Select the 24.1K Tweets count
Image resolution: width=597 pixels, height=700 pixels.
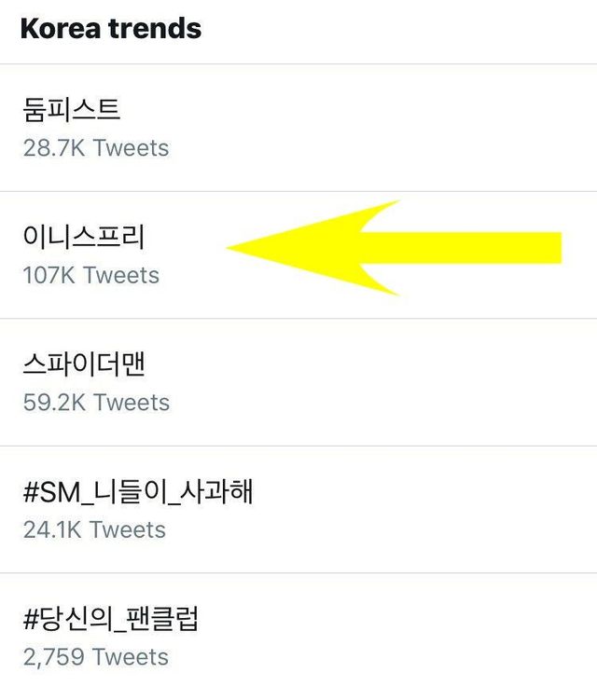pyautogui.click(x=94, y=530)
